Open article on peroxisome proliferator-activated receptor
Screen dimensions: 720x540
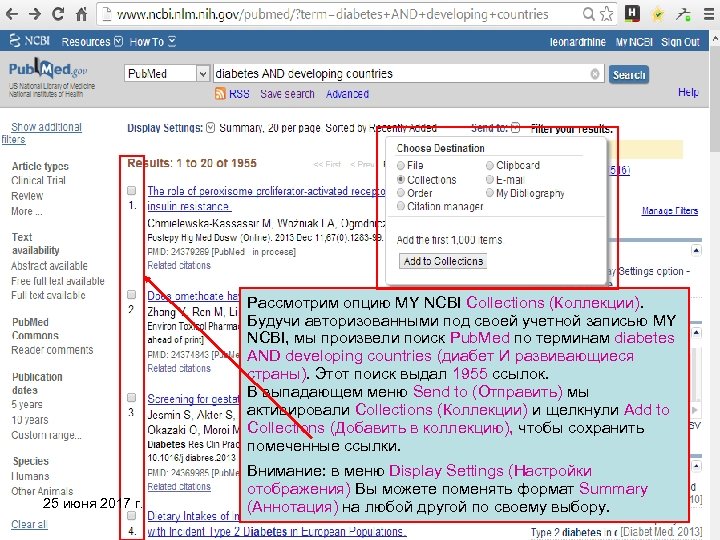[266, 198]
